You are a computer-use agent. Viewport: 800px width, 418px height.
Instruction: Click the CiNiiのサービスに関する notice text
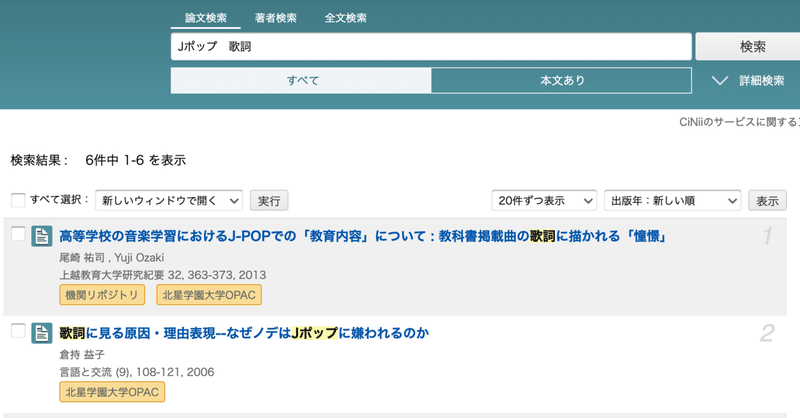click(739, 122)
